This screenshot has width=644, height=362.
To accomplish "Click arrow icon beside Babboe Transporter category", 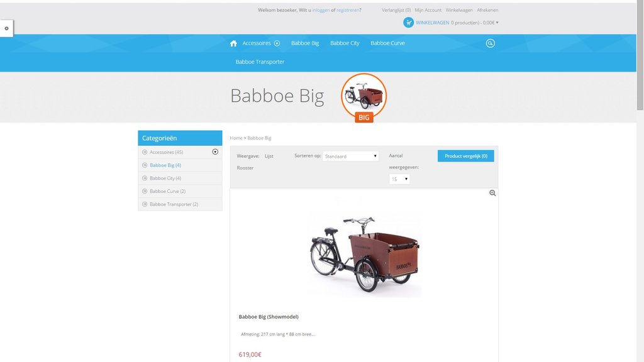I will click(x=145, y=204).
